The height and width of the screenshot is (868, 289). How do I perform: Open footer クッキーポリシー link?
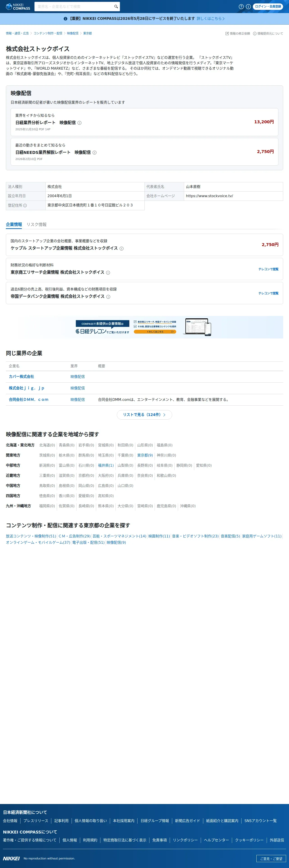click(x=249, y=840)
